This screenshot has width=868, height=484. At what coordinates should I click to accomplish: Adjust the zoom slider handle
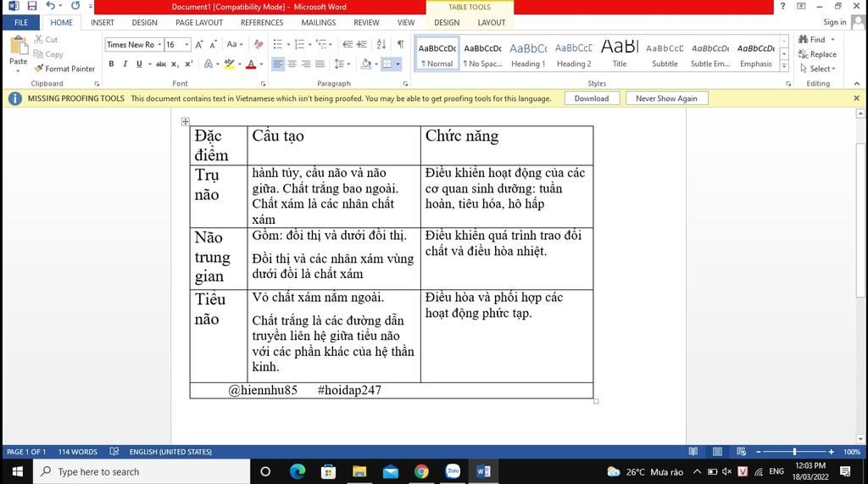point(794,451)
